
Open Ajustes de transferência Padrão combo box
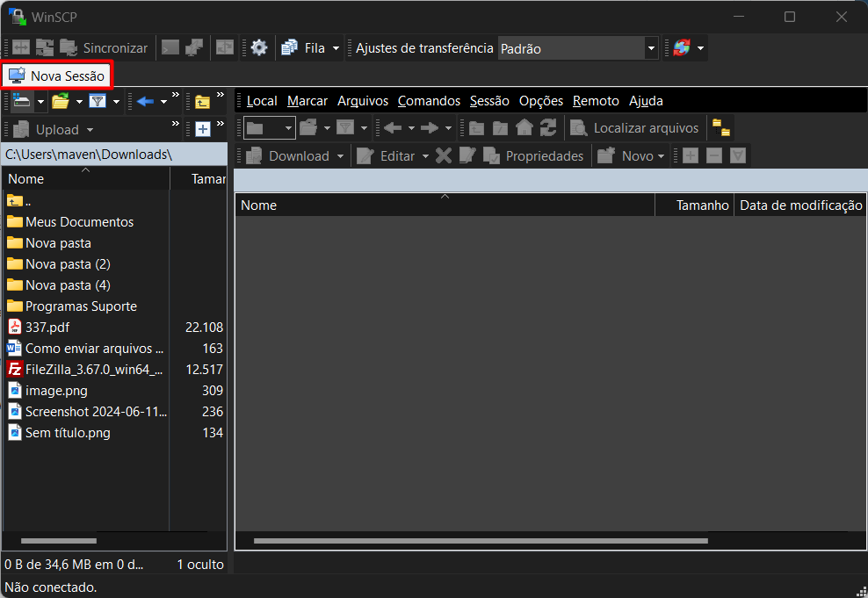pyautogui.click(x=578, y=48)
